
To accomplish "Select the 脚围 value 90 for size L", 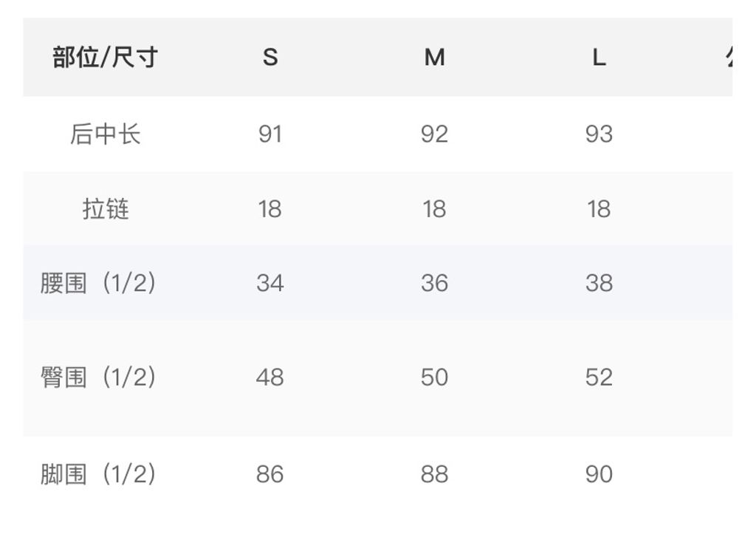I will point(599,474).
